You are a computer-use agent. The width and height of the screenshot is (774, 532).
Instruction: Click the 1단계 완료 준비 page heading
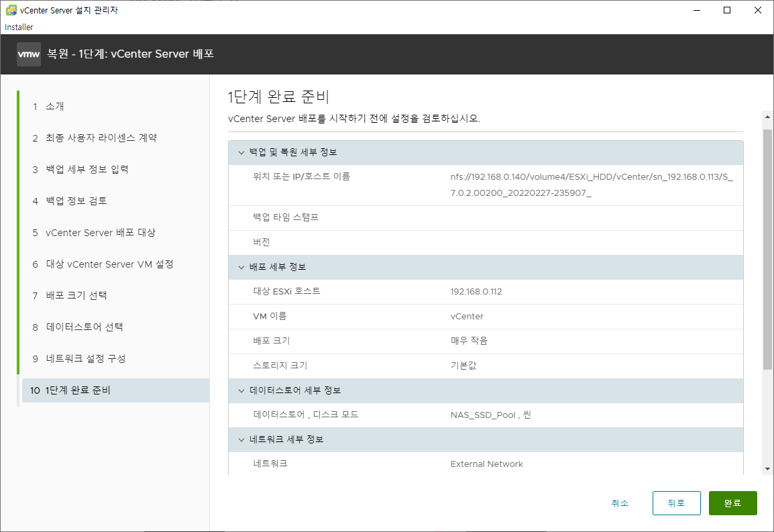point(278,97)
